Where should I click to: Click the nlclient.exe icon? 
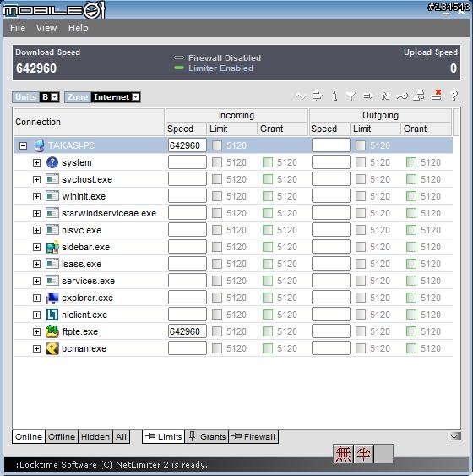(52, 315)
